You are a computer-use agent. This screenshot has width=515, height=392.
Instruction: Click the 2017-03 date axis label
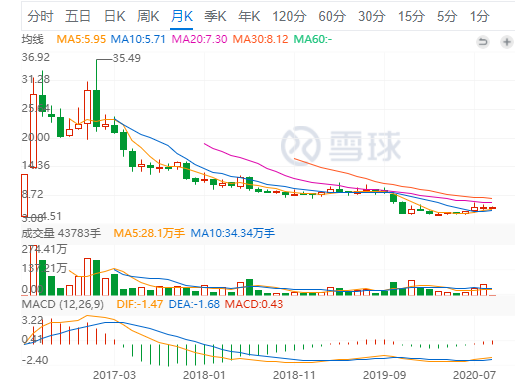pyautogui.click(x=114, y=375)
